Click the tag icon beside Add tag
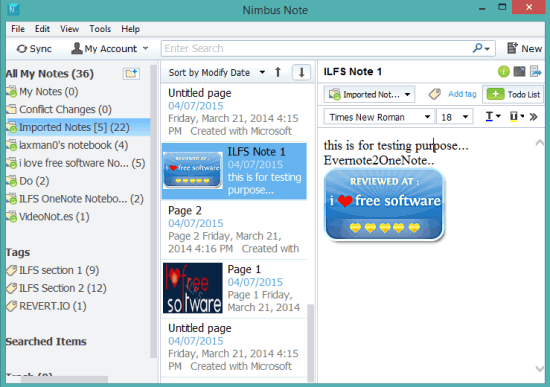Image resolution: width=550 pixels, height=387 pixels. pyautogui.click(x=435, y=94)
